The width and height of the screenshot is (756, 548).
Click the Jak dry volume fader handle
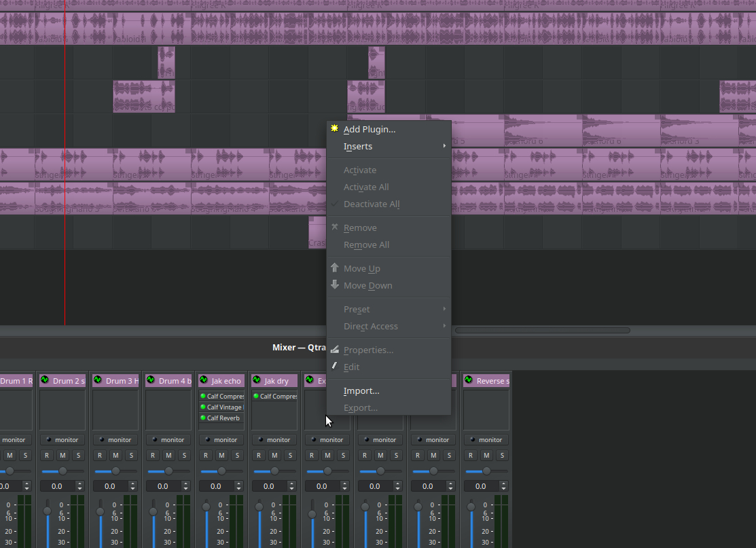pyautogui.click(x=259, y=507)
